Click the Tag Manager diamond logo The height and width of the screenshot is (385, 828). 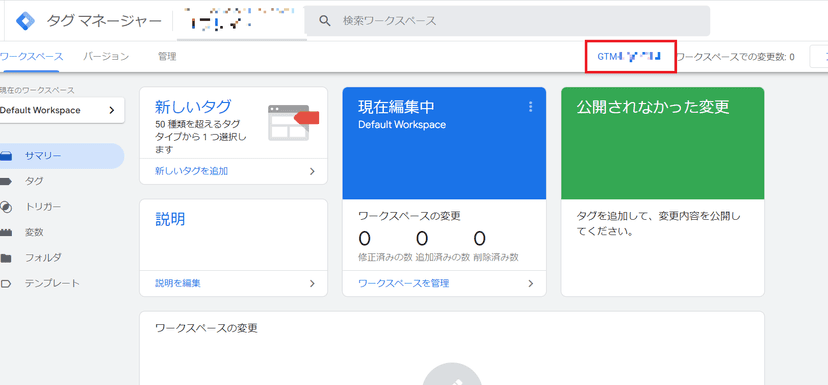point(25,21)
